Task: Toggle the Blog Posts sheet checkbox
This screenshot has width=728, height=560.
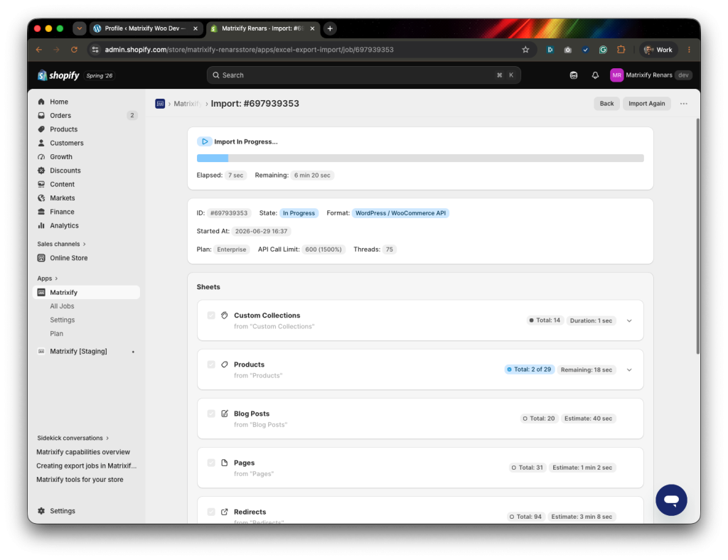Action: tap(211, 414)
